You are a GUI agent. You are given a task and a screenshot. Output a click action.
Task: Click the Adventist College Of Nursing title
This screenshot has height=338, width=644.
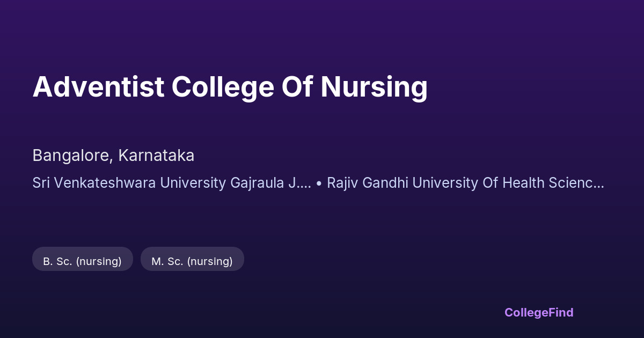pos(230,87)
